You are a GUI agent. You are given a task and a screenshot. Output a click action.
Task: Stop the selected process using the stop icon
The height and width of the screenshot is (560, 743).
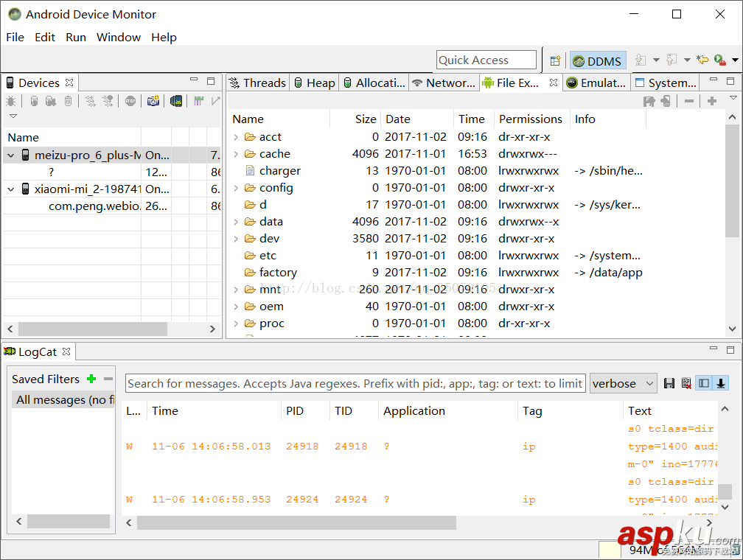coord(130,101)
